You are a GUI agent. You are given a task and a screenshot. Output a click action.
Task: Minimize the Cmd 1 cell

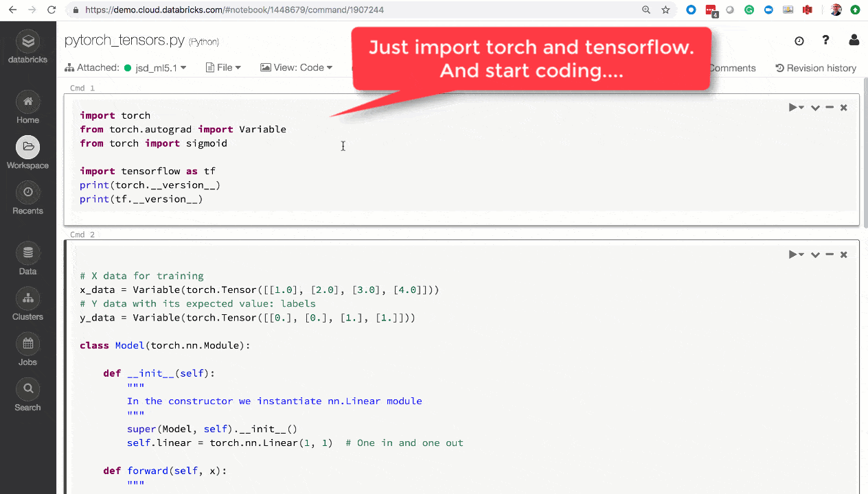[830, 108]
